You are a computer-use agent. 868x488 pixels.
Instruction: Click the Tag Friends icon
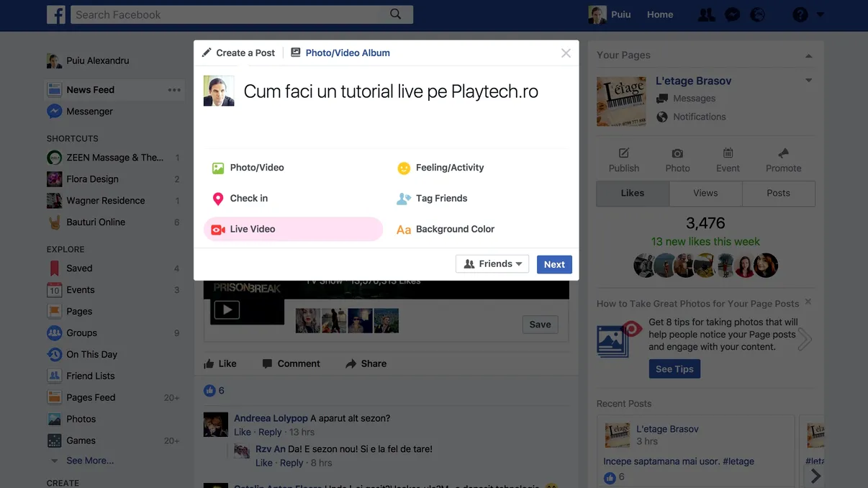point(403,198)
